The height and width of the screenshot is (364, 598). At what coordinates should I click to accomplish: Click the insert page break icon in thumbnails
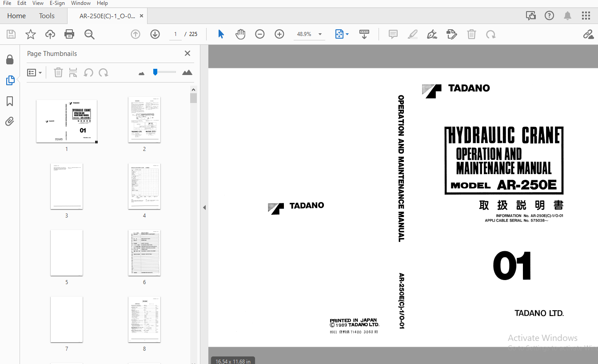pyautogui.click(x=73, y=72)
